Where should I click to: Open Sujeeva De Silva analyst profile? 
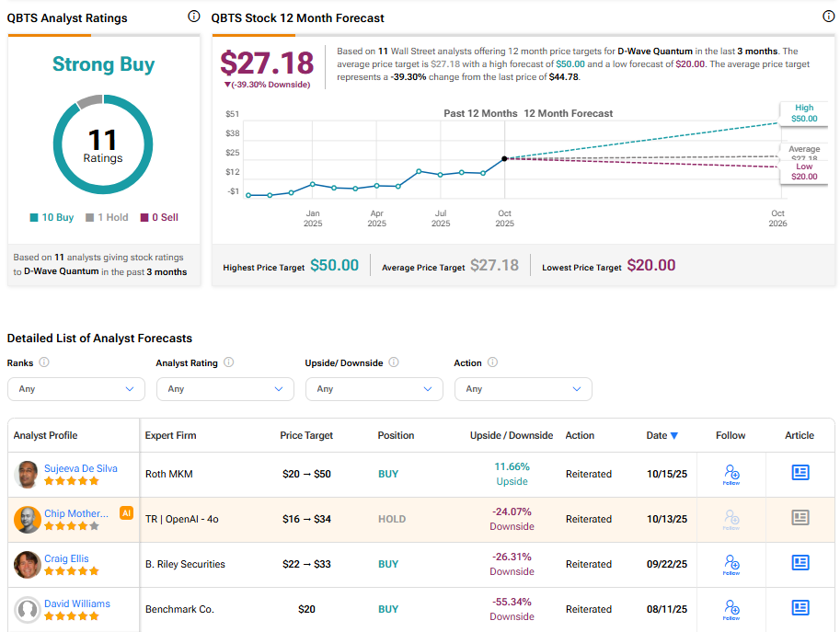point(81,468)
